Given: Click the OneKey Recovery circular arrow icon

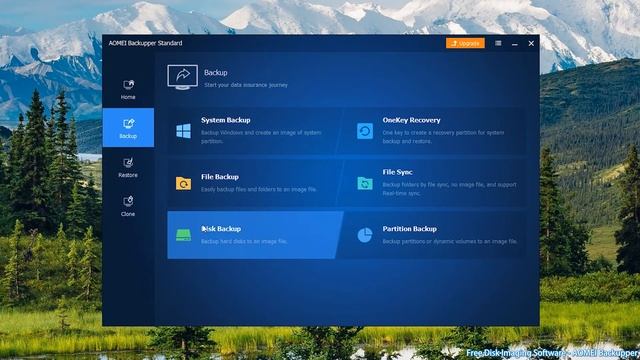Looking at the screenshot, I should [365, 131].
